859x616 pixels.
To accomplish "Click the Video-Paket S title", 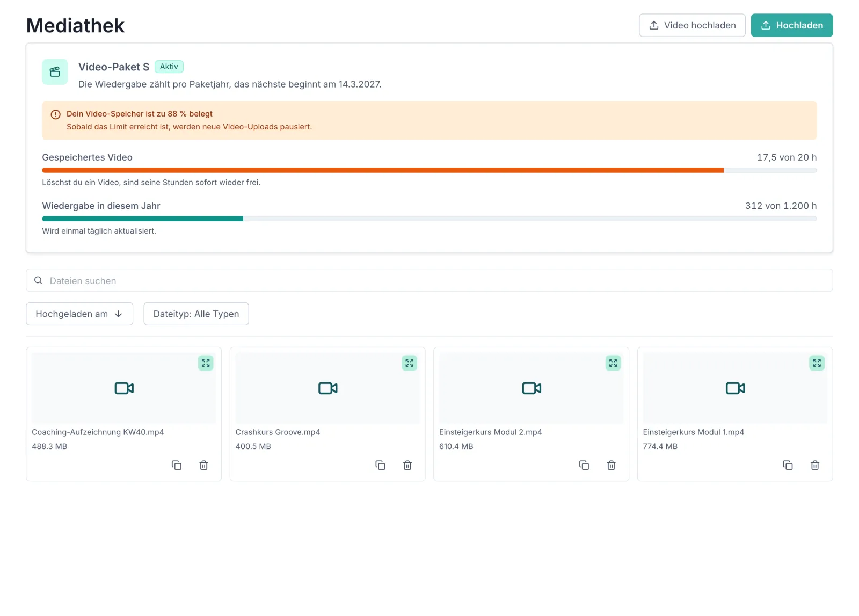I will [114, 67].
